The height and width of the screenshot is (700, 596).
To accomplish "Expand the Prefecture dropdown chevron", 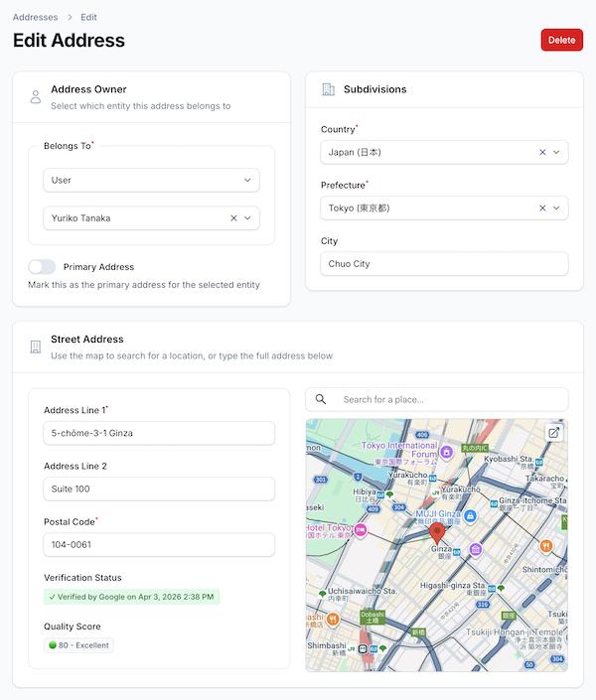I will click(556, 209).
